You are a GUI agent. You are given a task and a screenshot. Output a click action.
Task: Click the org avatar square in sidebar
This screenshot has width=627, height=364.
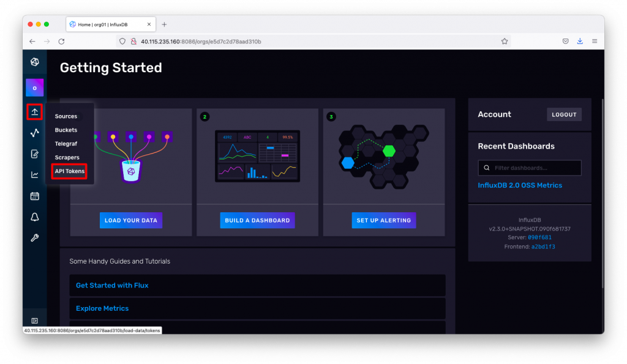tap(34, 87)
